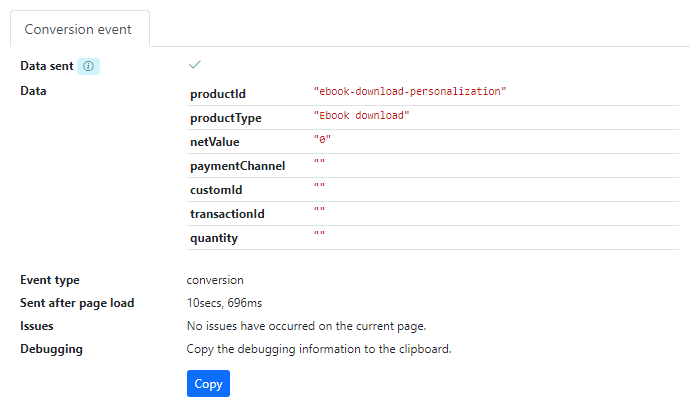Open the Conversion event tab
Image resolution: width=700 pixels, height=407 pixels.
[78, 29]
